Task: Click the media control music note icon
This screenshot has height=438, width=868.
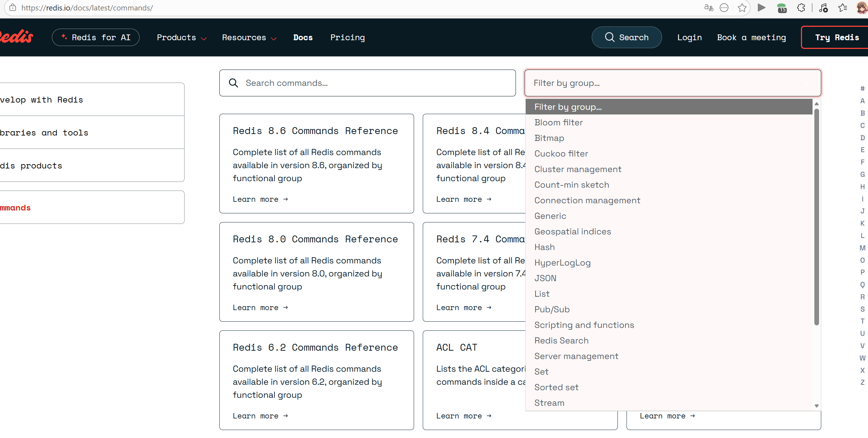Action: pyautogui.click(x=823, y=8)
